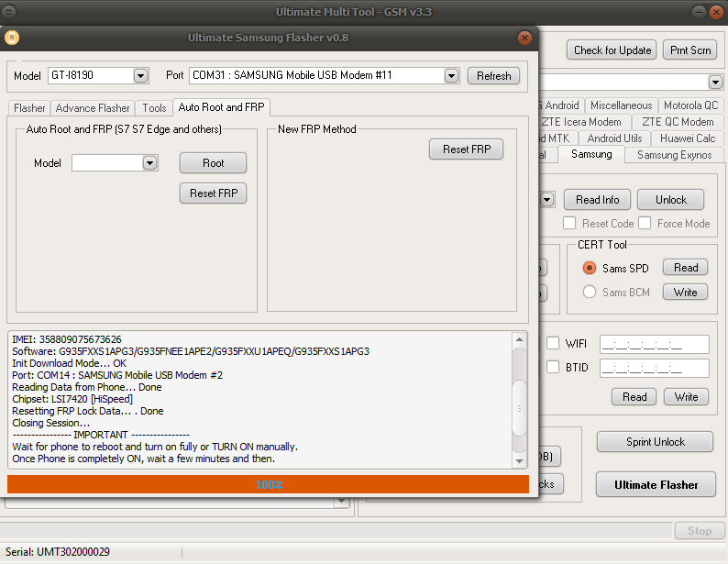728x564 pixels.
Task: Toggle the Reset Code checkbox
Action: [x=569, y=223]
